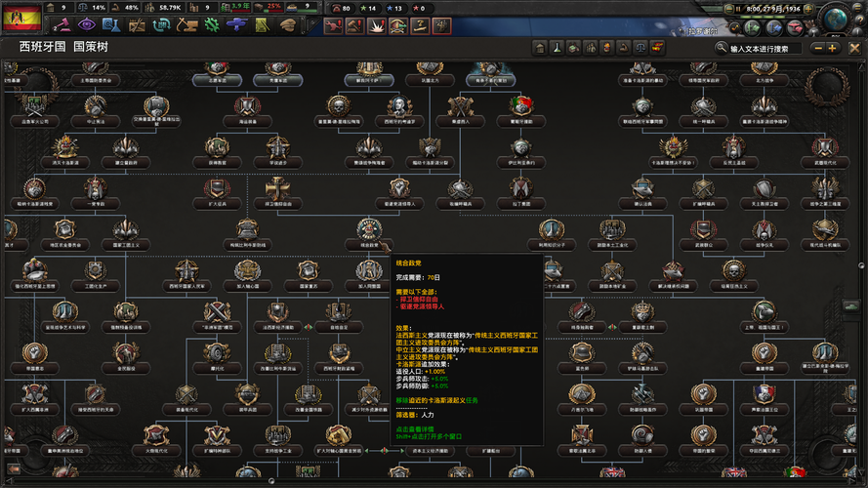The width and height of the screenshot is (868, 488).
Task: Open the Spanish flag political view
Action: tap(22, 18)
